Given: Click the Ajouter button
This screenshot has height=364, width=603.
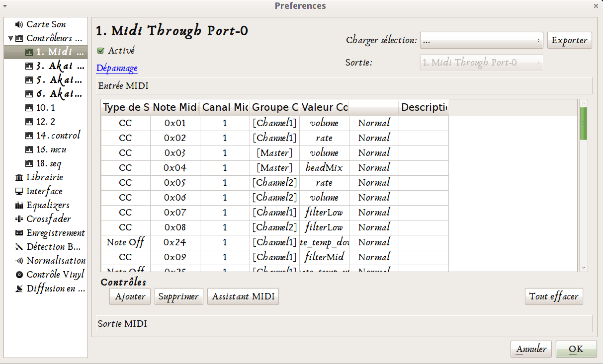Looking at the screenshot, I should pos(130,296).
